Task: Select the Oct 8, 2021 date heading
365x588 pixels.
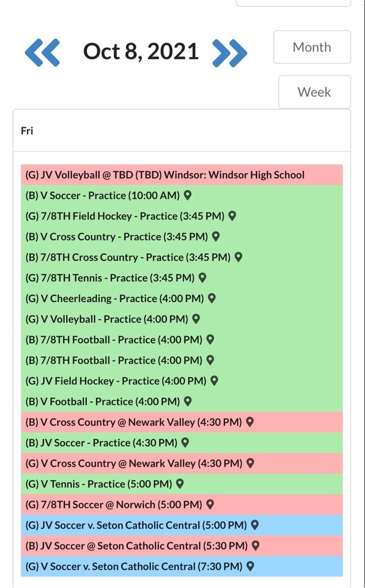Action: (141, 51)
